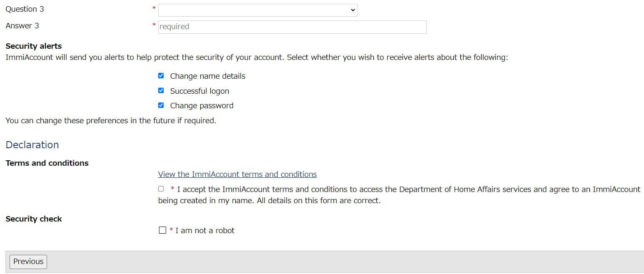Open View the ImmiAccount terms and conditions link
This screenshot has width=644, height=274.
click(x=237, y=174)
